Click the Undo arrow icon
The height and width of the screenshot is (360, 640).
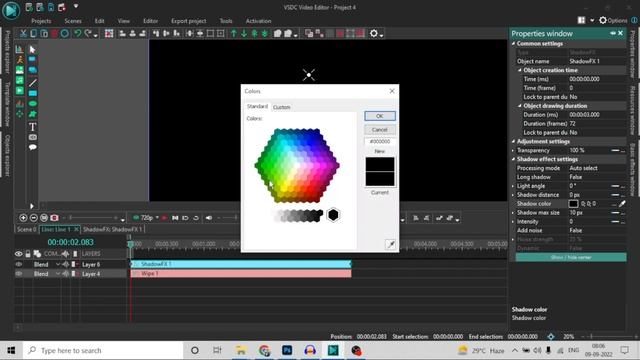(x=78, y=33)
